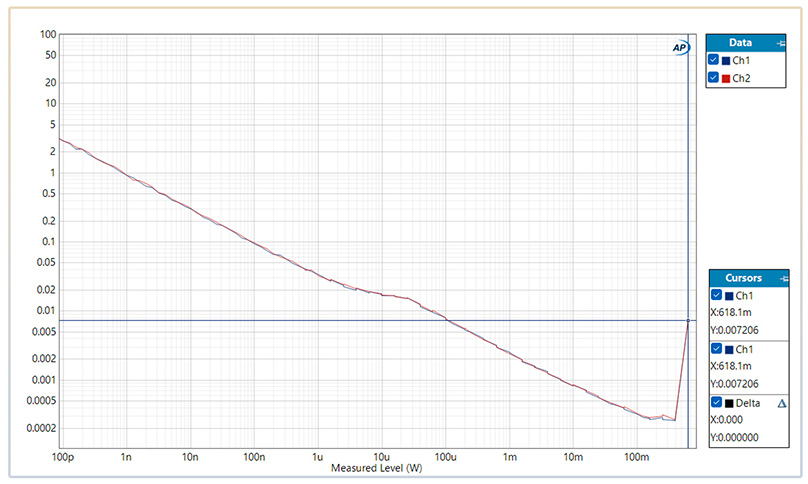Grab the vertical cursor line on graph
The height and width of the screenshot is (484, 808).
click(688, 200)
